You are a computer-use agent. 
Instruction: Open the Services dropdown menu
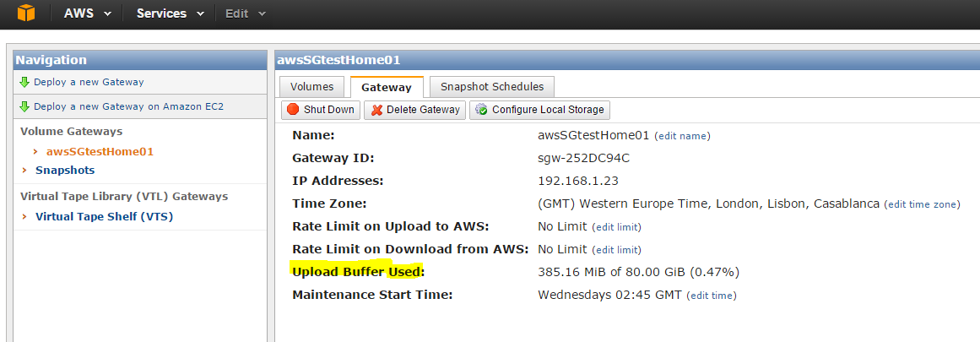171,14
